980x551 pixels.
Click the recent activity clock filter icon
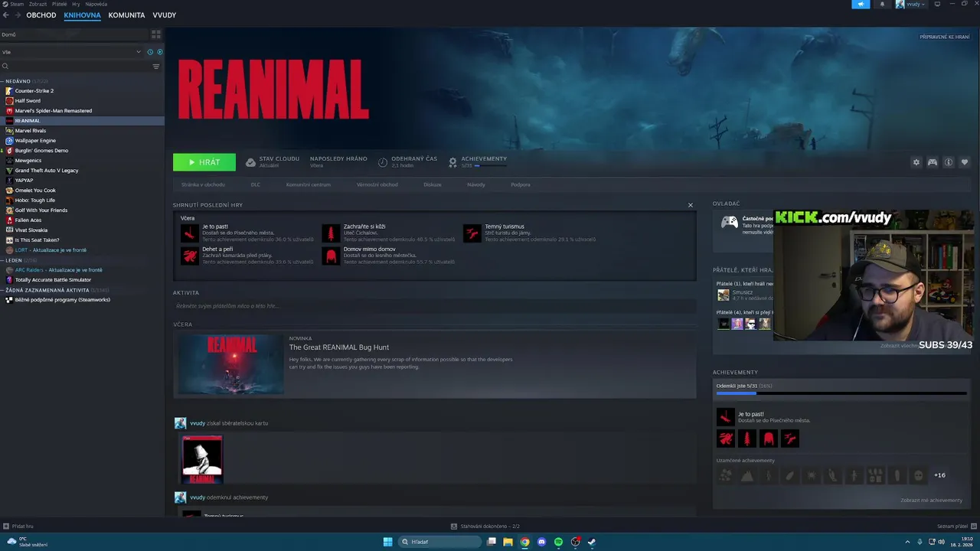(150, 52)
